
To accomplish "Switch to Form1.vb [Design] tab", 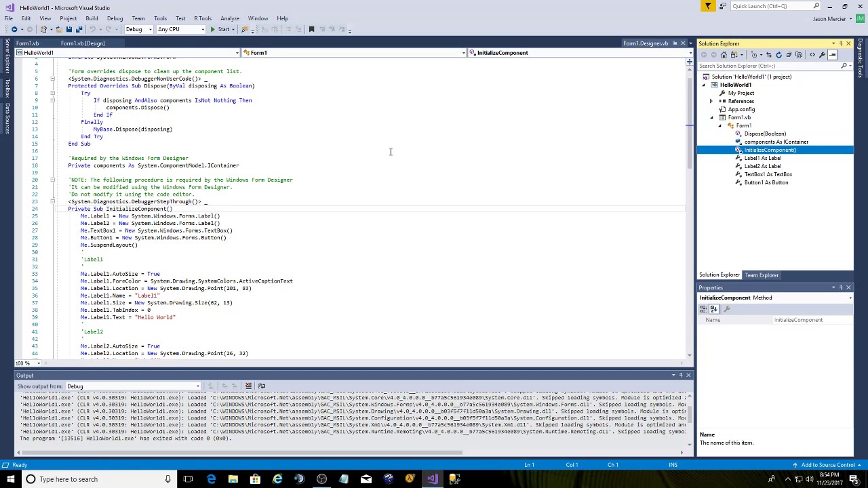I will pos(83,43).
